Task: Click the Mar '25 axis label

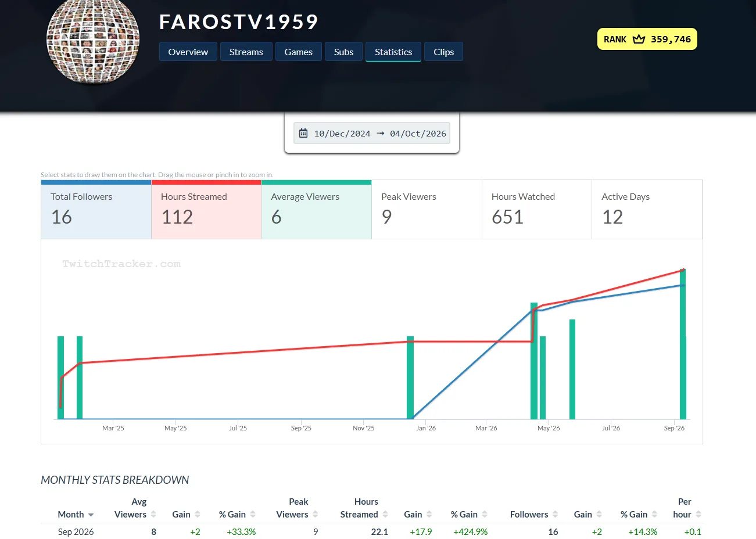Action: point(113,428)
